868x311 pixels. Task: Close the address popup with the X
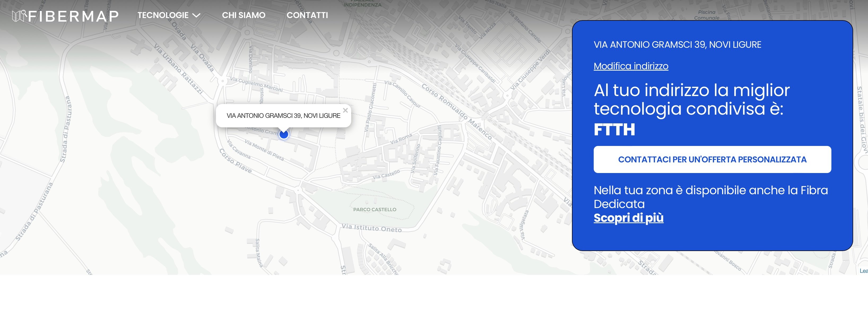(x=345, y=110)
